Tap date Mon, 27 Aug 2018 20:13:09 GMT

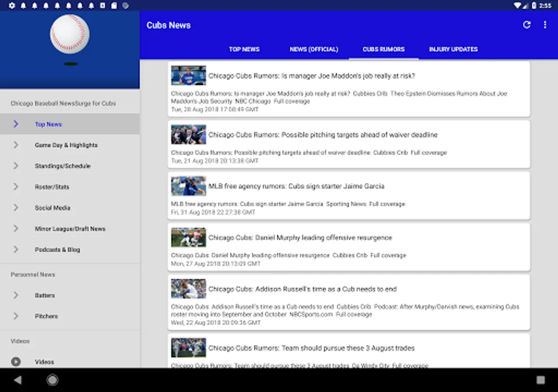click(x=215, y=264)
